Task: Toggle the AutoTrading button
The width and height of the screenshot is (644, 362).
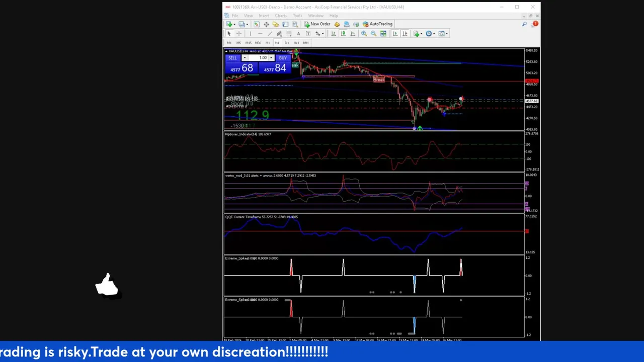Action: click(x=377, y=24)
